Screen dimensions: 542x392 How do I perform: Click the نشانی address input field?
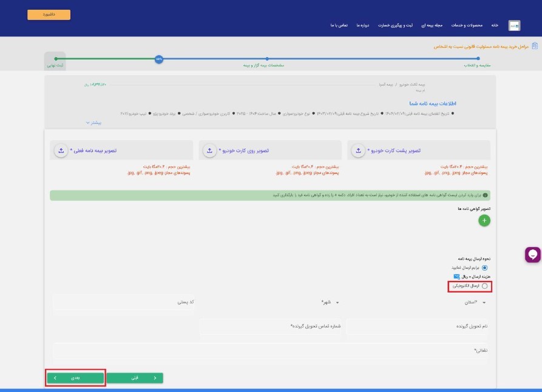pyautogui.click(x=273, y=351)
